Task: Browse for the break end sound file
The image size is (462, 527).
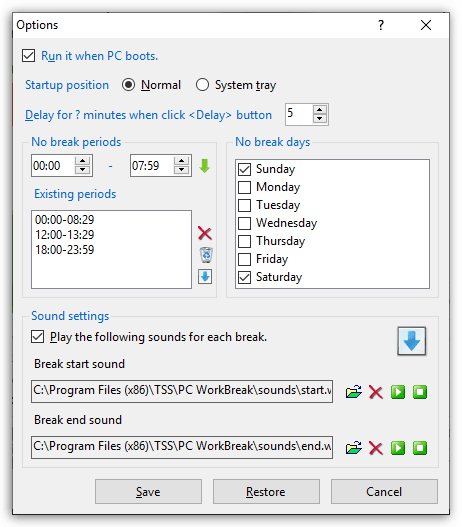Action: [353, 448]
